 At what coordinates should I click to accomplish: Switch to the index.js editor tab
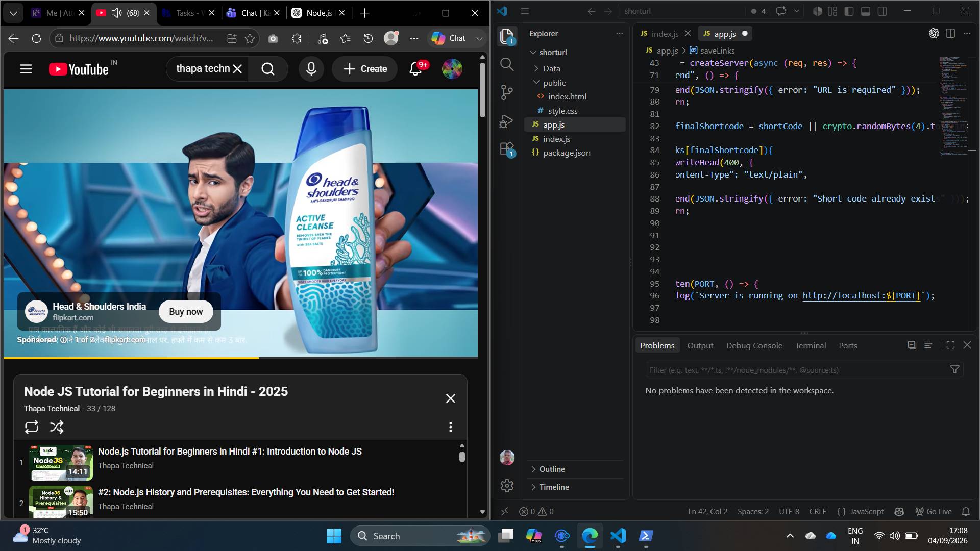click(x=665, y=34)
